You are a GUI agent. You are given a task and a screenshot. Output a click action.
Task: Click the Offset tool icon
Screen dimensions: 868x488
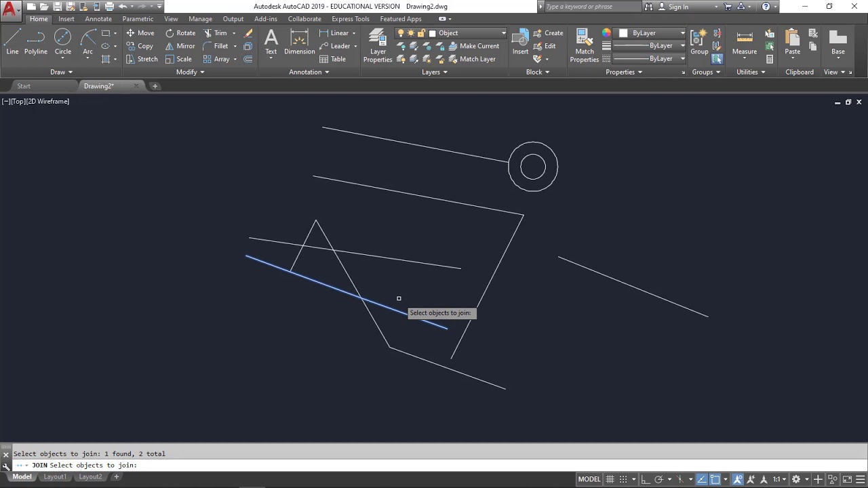(248, 59)
